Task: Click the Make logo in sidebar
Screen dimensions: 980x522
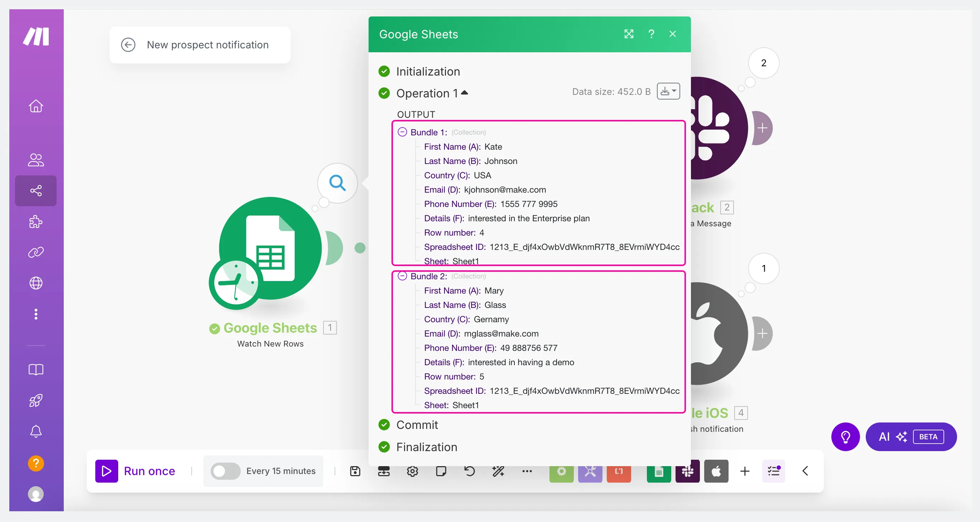Action: point(36,37)
